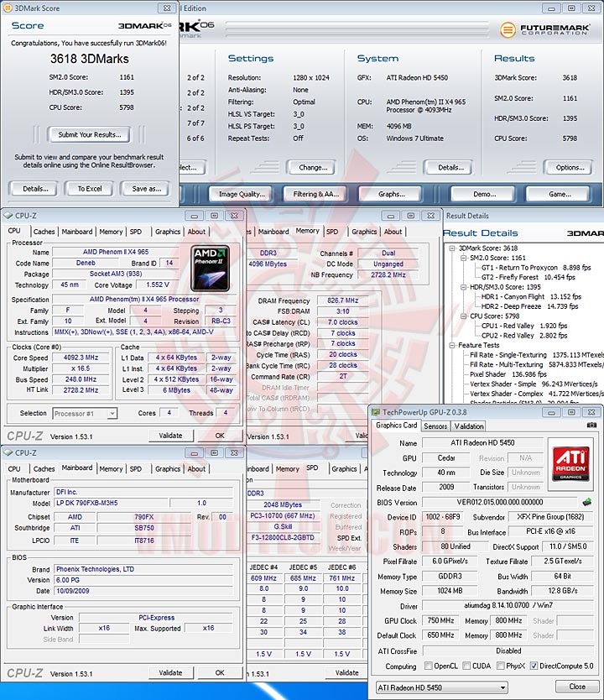Image resolution: width=604 pixels, height=700 pixels.
Task: Click the Futuremark Corporation logo
Action: coord(544,30)
